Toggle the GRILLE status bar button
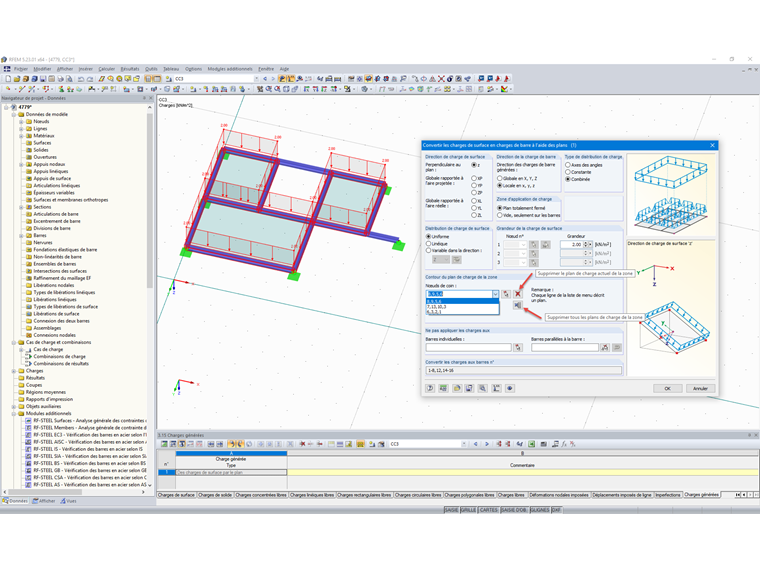The image size is (760, 570). click(468, 510)
